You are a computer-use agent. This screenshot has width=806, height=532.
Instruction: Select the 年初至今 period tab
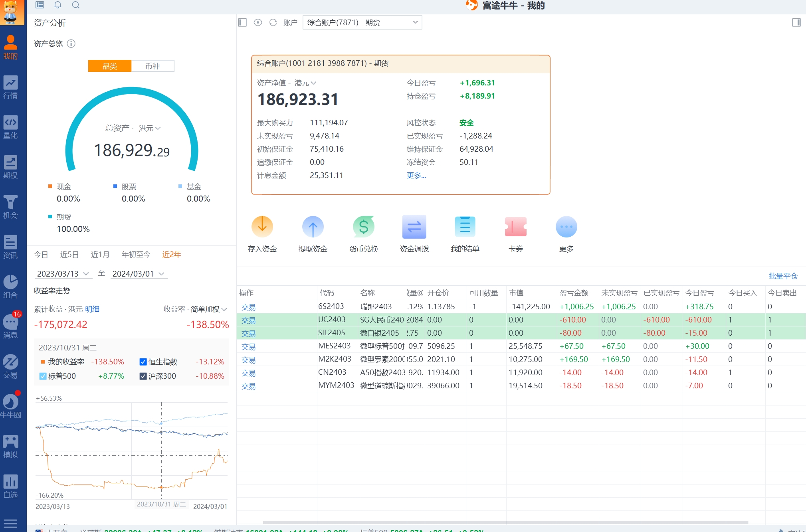pyautogui.click(x=136, y=254)
